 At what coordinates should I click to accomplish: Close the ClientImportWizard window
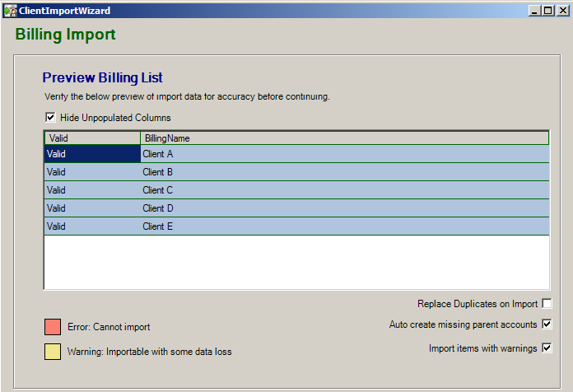563,11
